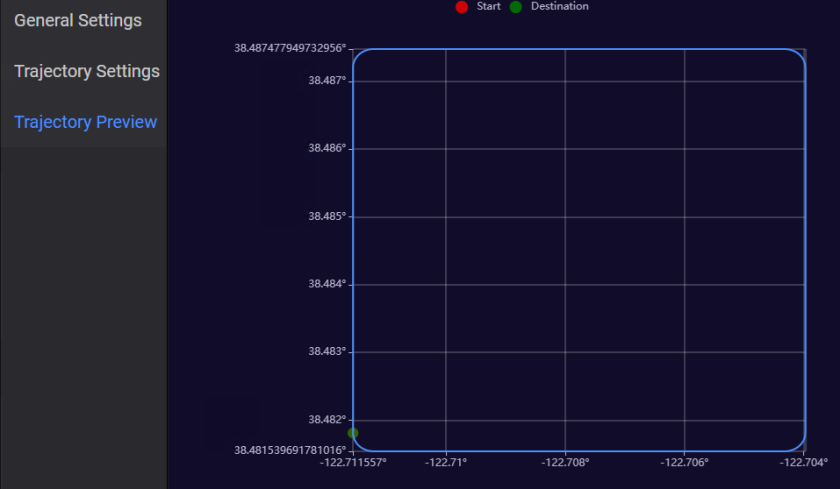Select the 38.485° latitude axis label
Viewport: 840px width, 489px height.
327,216
